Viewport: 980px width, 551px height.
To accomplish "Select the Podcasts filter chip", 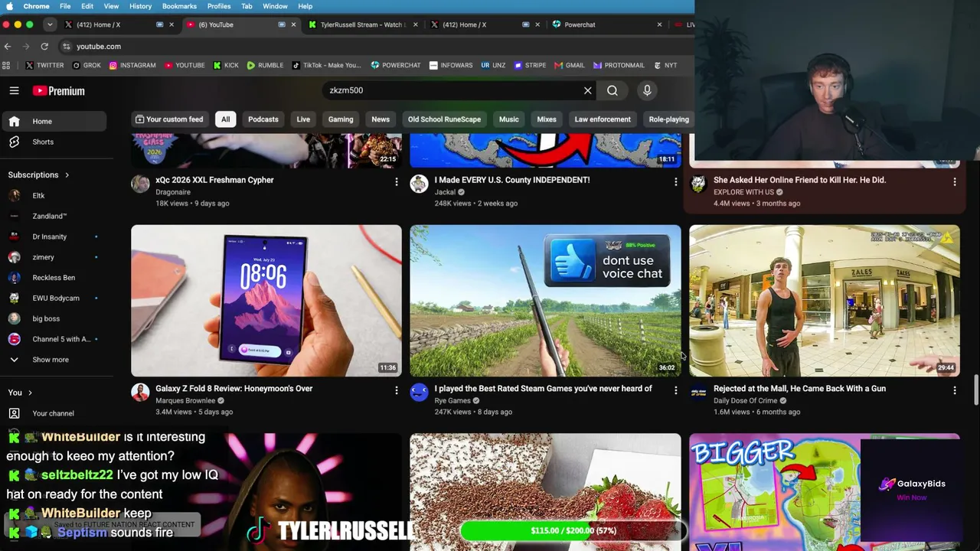I will click(263, 119).
